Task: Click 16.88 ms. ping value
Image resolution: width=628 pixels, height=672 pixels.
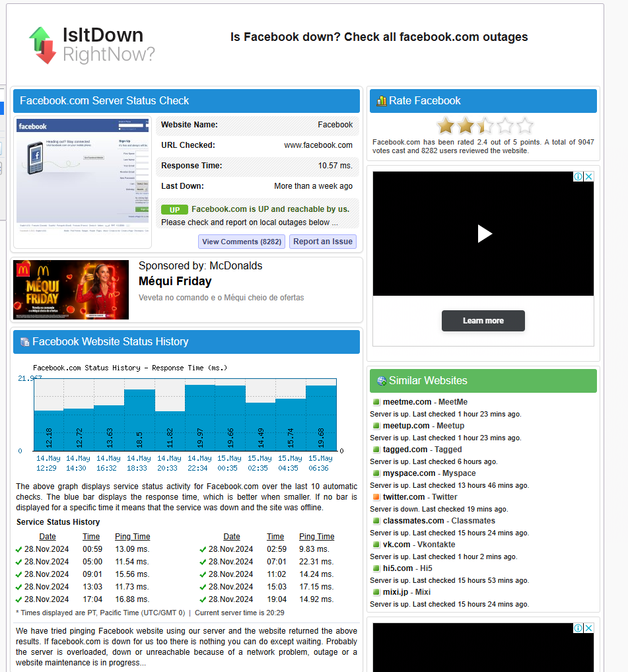Action: click(x=132, y=599)
